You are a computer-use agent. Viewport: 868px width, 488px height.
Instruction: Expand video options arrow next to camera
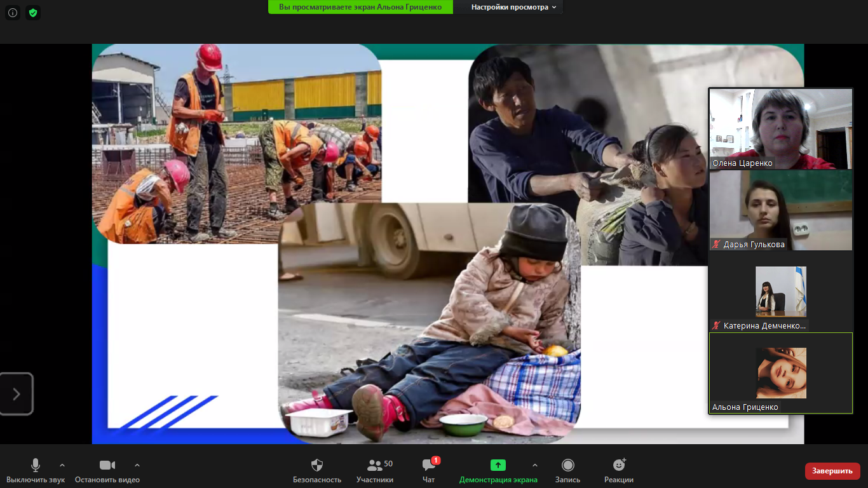click(137, 465)
